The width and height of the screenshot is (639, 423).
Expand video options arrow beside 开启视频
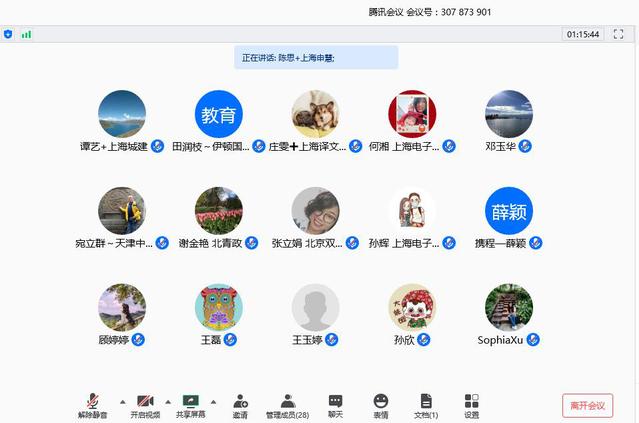click(x=168, y=402)
